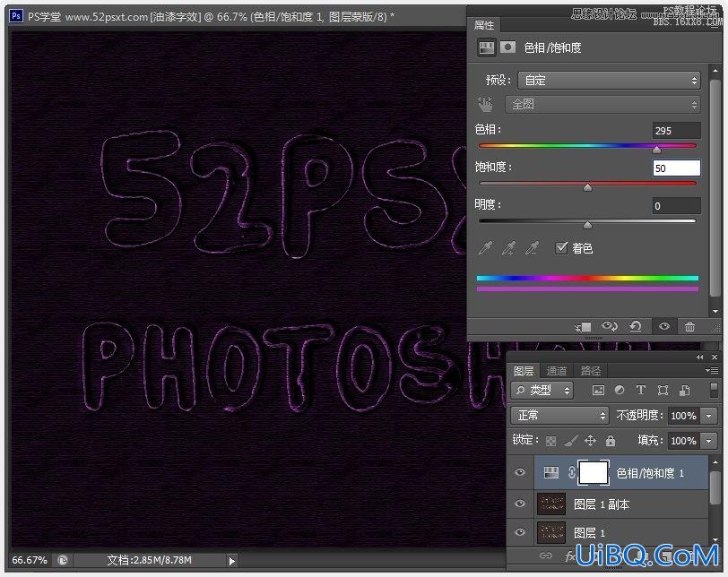The height and width of the screenshot is (577, 728).
Task: Open status bar info arrow menu
Action: click(x=231, y=561)
